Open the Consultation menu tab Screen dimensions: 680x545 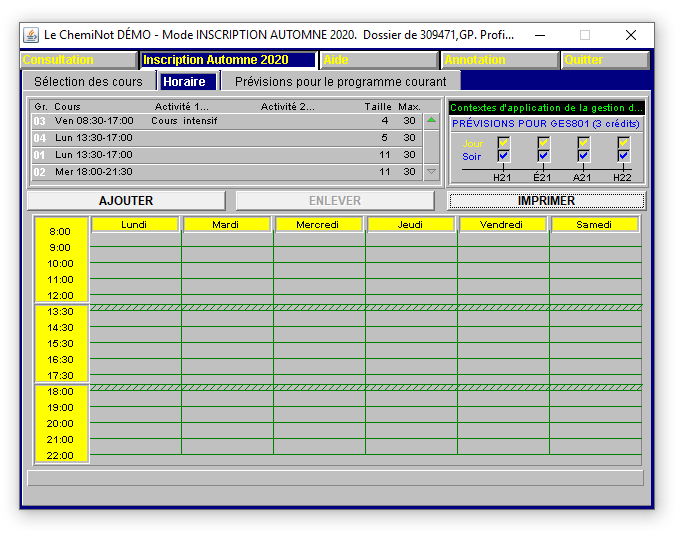tap(79, 60)
